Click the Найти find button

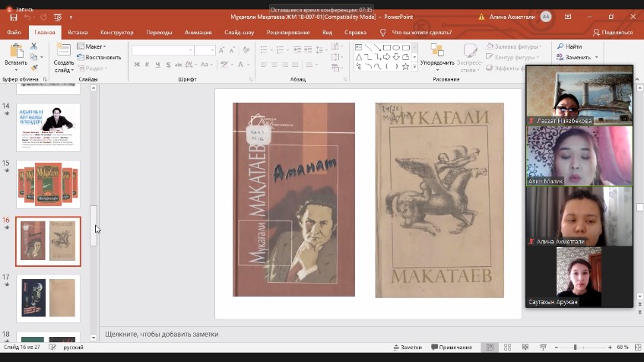(569, 47)
